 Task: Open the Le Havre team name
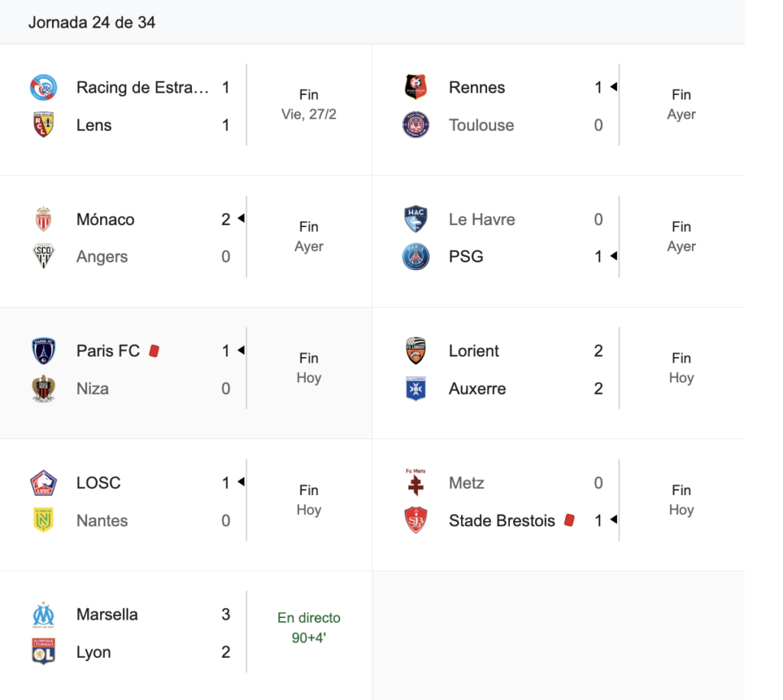pyautogui.click(x=482, y=220)
